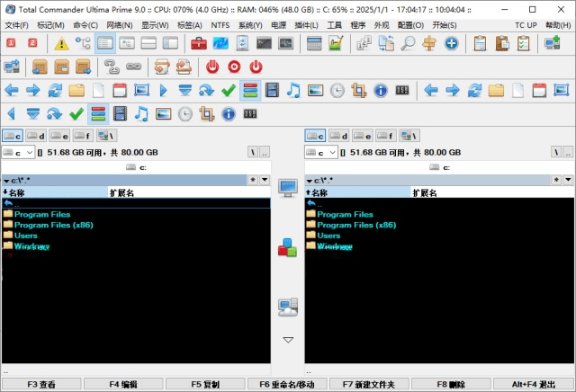Select the Program Files folder in left panel
The height and width of the screenshot is (392, 576).
[42, 214]
